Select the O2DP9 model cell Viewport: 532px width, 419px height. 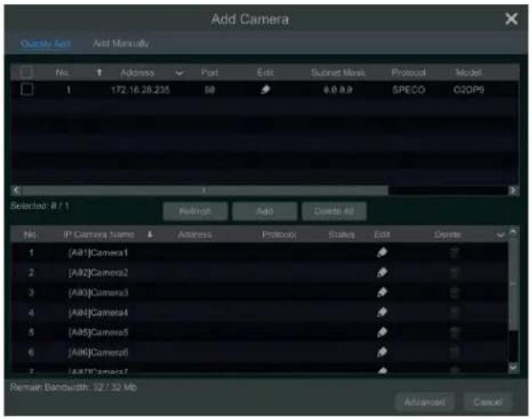[469, 90]
